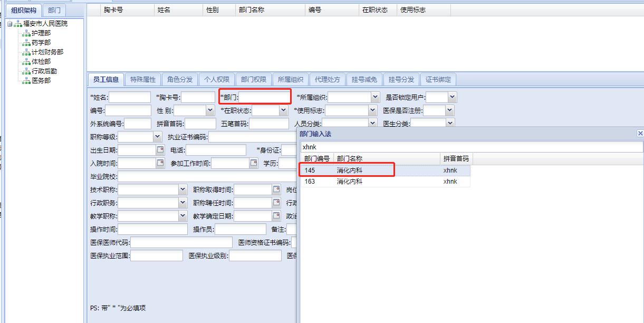644x323 pixels.
Task: Sort by 部门编号 column in popup
Action: 317,159
